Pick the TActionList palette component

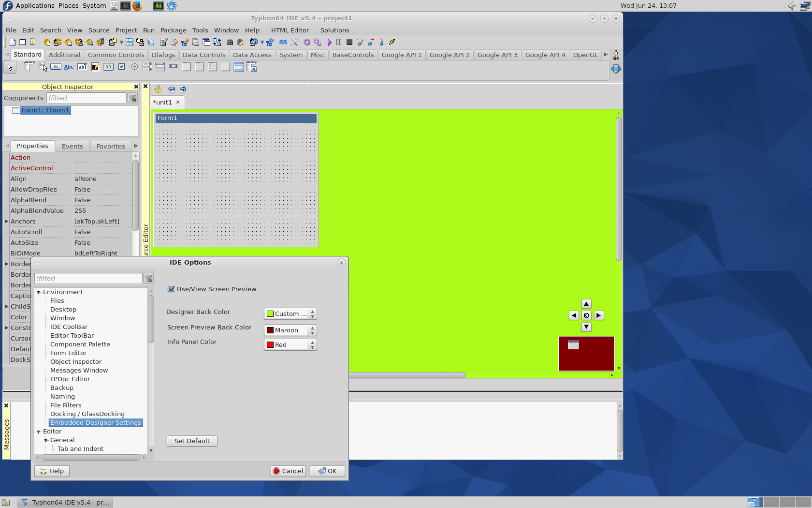[252, 67]
